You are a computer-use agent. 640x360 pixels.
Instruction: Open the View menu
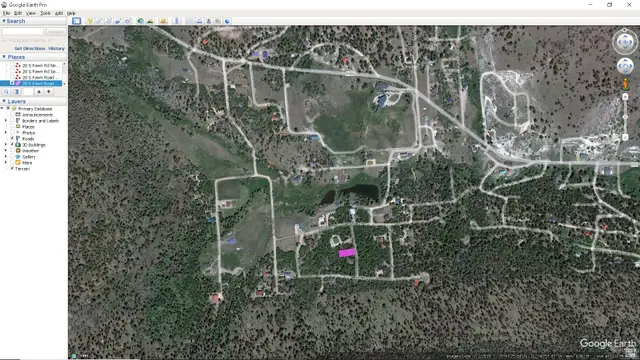click(x=31, y=13)
